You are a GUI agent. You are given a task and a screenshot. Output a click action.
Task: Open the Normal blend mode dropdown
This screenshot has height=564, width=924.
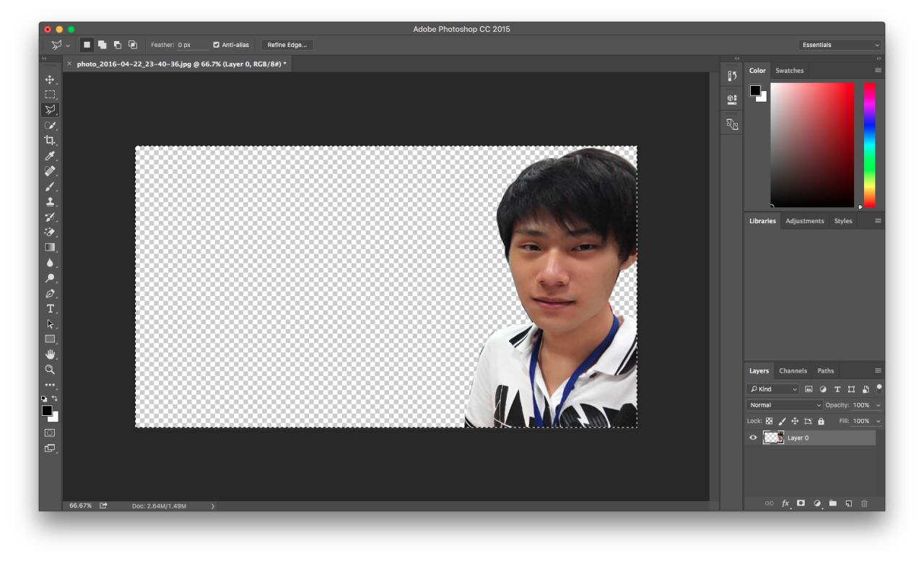click(x=784, y=405)
